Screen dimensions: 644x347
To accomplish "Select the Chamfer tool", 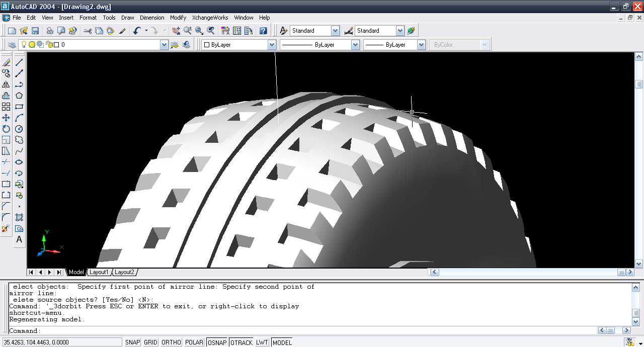I will click(6, 206).
